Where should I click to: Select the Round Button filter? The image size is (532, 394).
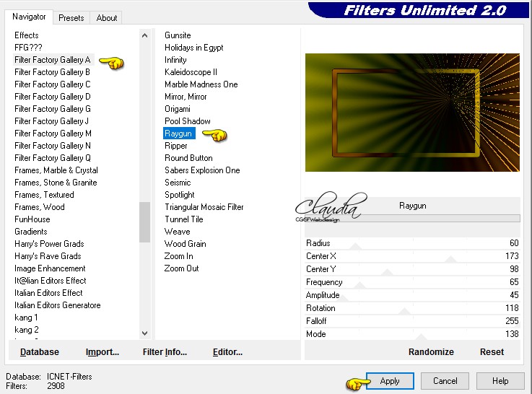(x=188, y=157)
